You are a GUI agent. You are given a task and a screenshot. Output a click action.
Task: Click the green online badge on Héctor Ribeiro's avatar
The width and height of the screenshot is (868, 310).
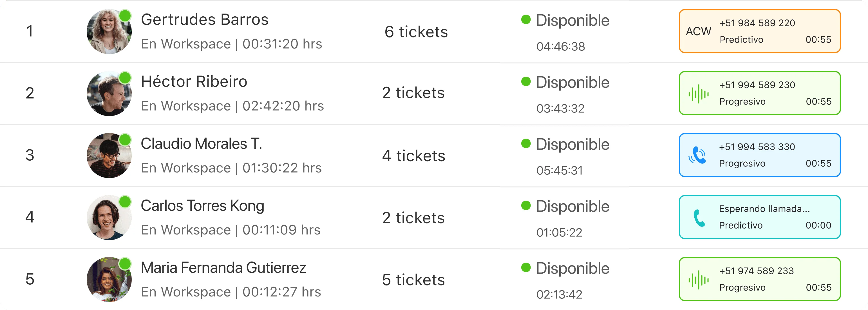point(125,77)
